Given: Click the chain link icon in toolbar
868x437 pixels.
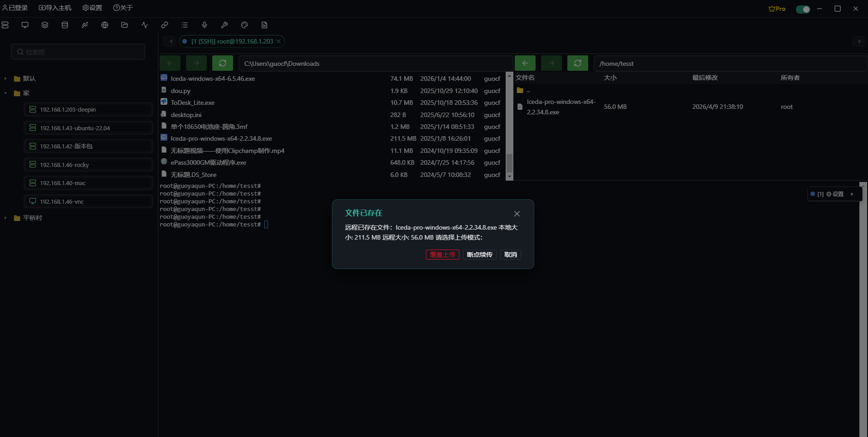Looking at the screenshot, I should point(165,25).
